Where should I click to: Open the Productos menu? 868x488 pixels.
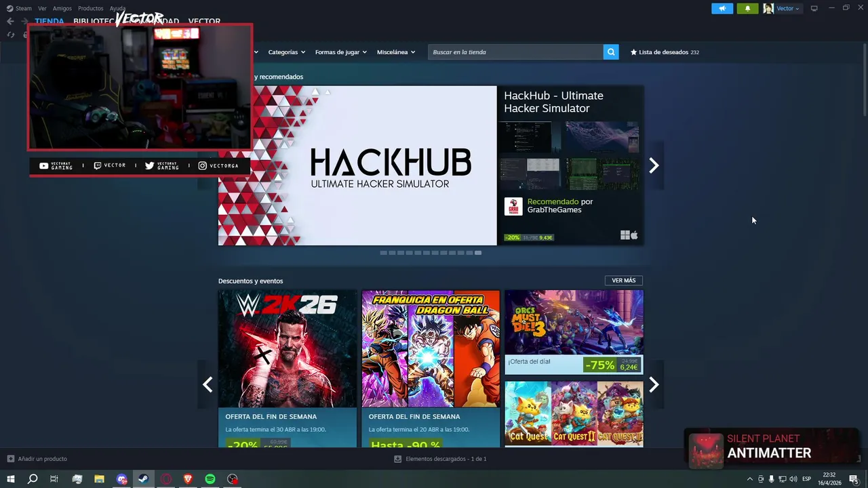coord(90,8)
